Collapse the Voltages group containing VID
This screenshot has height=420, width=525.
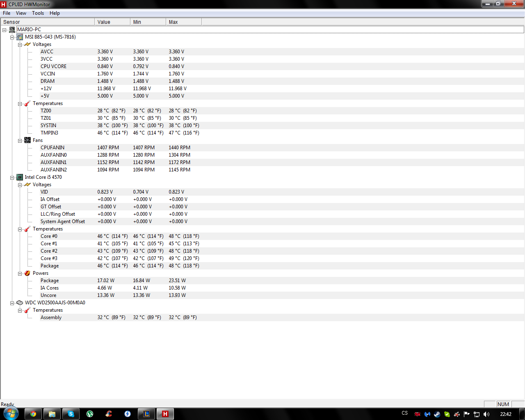(20, 185)
